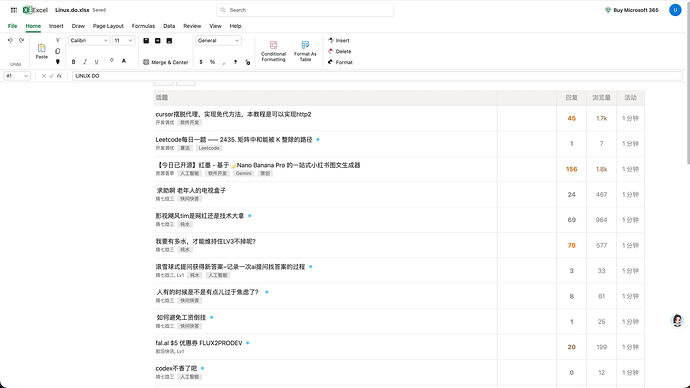The width and height of the screenshot is (690, 388).
Task: Apply middle vertical alignment
Action: tap(158, 40)
